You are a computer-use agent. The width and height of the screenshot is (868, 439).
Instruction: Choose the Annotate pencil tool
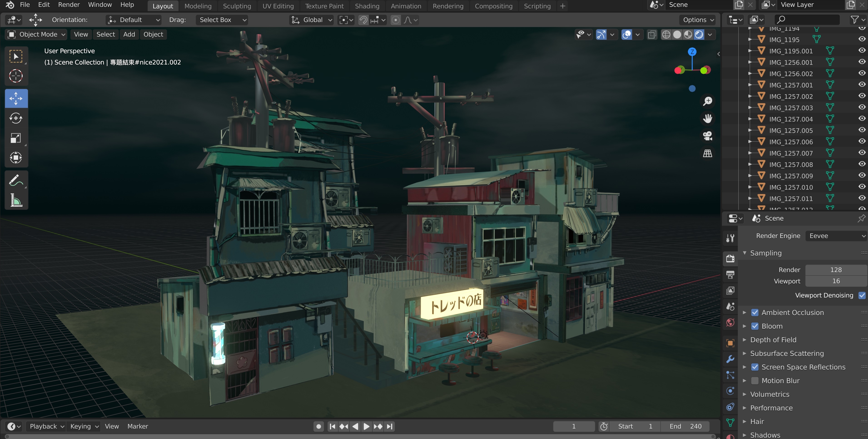point(16,181)
